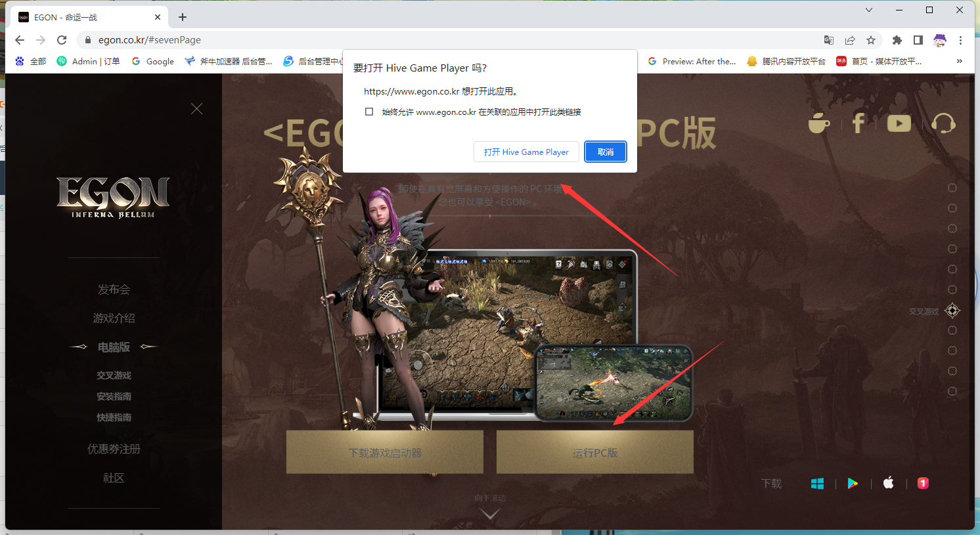Click the coffee cup community icon
Screen dimensions: 980x535
point(818,123)
